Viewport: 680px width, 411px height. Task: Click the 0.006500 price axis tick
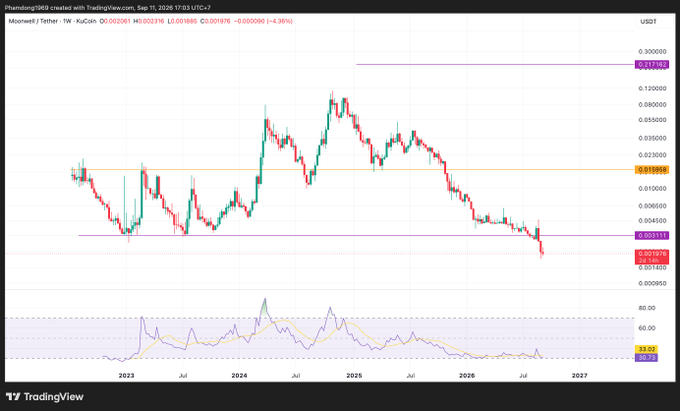(652, 206)
